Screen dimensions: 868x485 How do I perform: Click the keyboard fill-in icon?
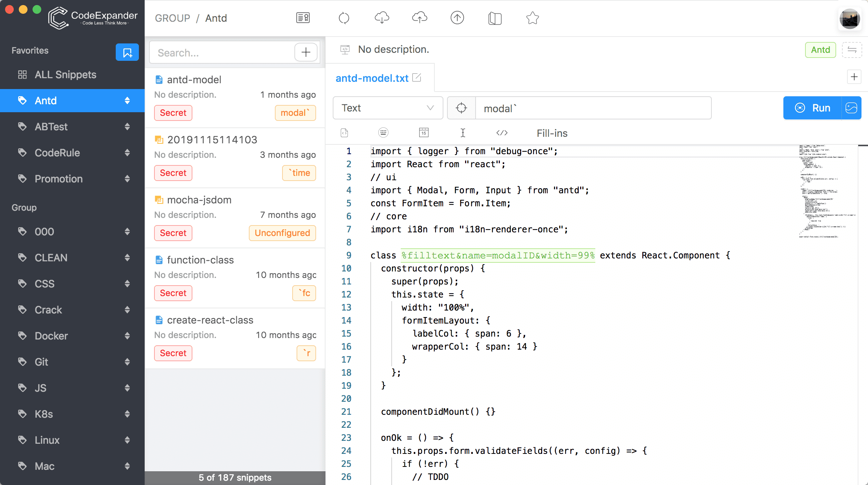point(383,133)
